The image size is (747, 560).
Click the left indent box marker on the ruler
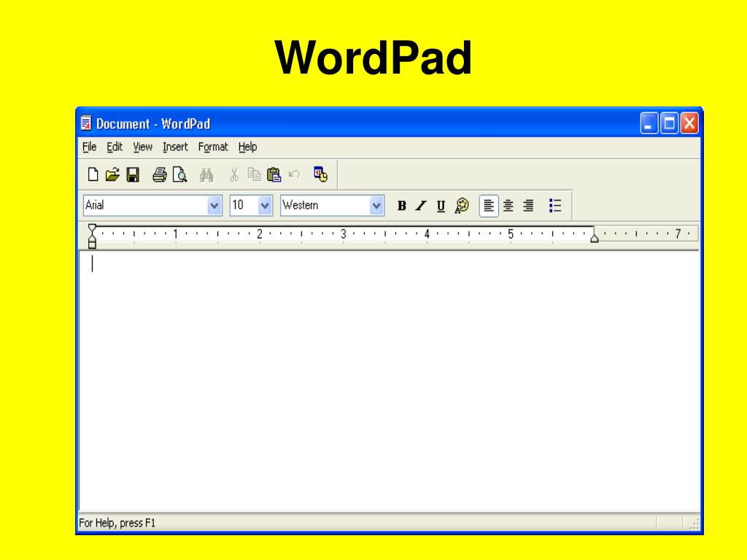click(93, 245)
